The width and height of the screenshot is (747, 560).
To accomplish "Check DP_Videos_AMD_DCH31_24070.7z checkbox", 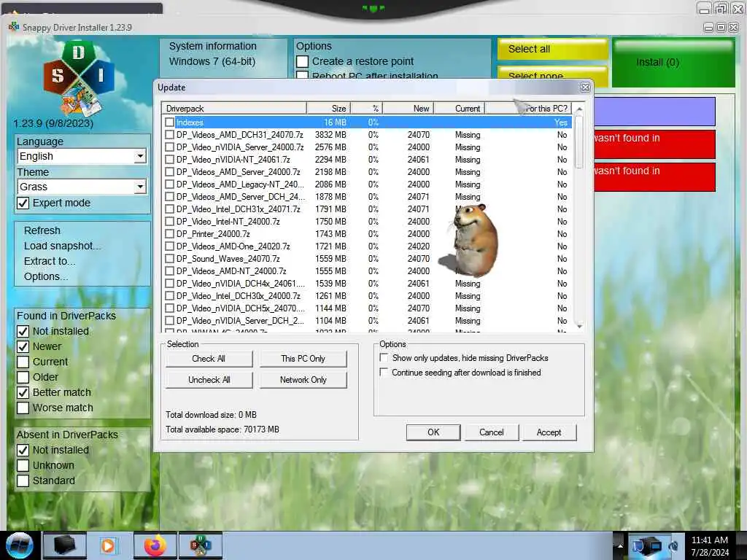I will click(x=169, y=135).
